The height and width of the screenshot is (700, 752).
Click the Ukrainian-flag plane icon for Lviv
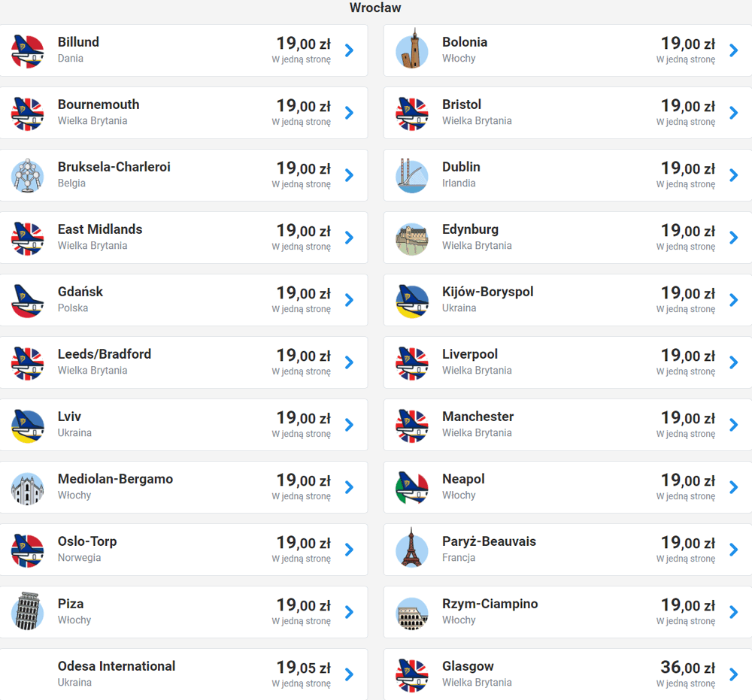(x=28, y=425)
